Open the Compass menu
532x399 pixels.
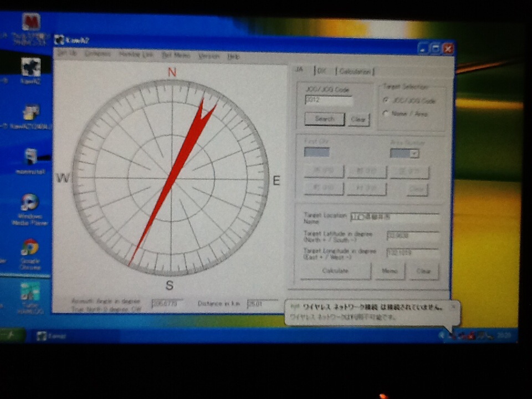pos(98,54)
